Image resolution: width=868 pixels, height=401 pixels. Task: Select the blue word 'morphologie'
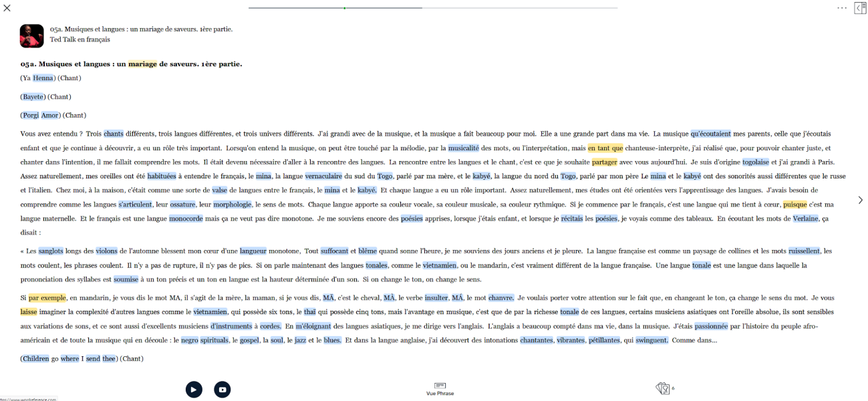(x=233, y=205)
